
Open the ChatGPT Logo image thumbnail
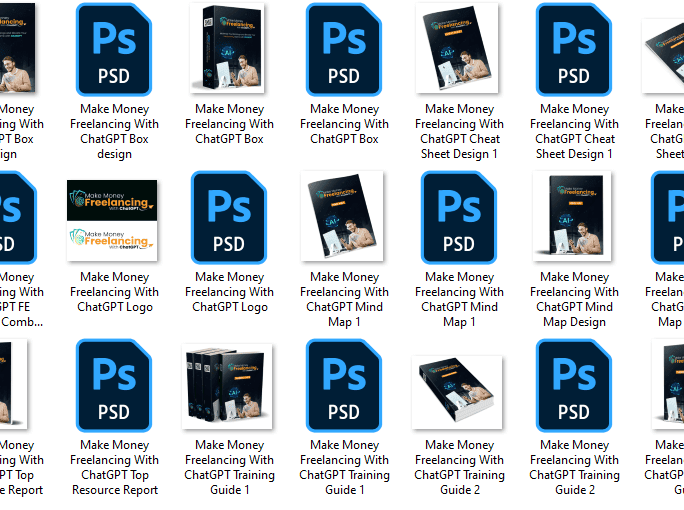112,220
